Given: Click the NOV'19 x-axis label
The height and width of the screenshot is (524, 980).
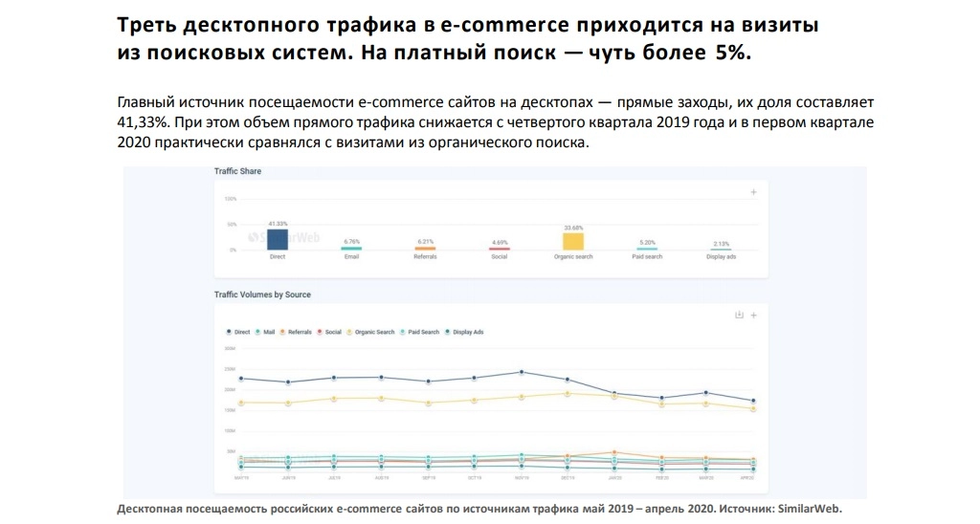Looking at the screenshot, I should [x=522, y=478].
